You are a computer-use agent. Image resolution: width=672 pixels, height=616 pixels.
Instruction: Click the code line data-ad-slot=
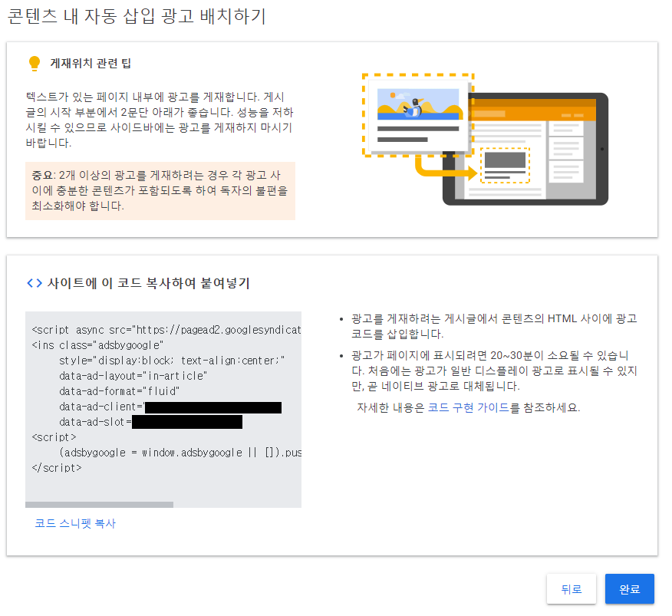coord(151,422)
